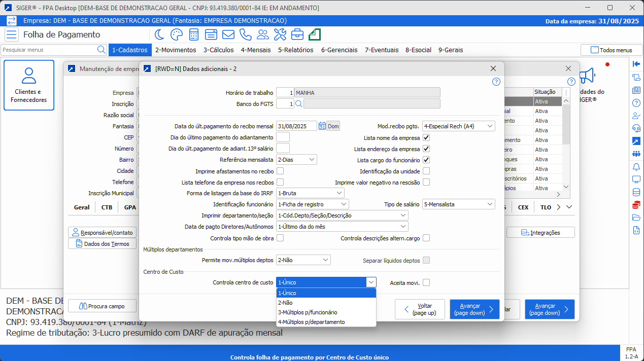Open notifications via the bell icon on right sidebar
This screenshot has width=644, height=361.
click(x=636, y=166)
